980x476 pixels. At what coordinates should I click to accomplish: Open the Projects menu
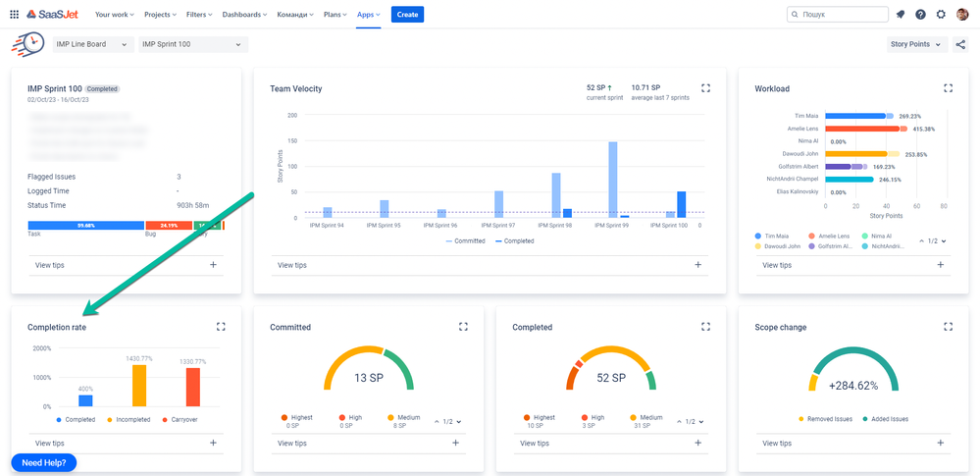[160, 15]
